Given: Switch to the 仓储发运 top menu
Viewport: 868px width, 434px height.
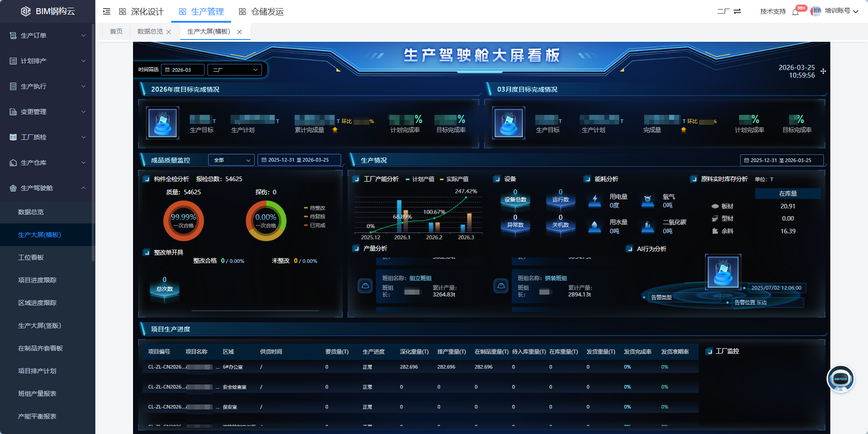Looking at the screenshot, I should (261, 11).
